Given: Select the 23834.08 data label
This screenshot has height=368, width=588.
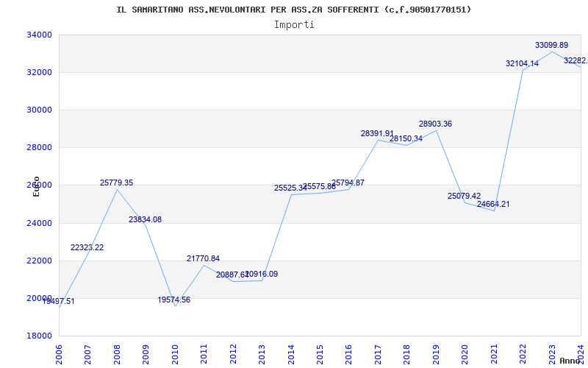Looking at the screenshot, I should (x=145, y=219).
